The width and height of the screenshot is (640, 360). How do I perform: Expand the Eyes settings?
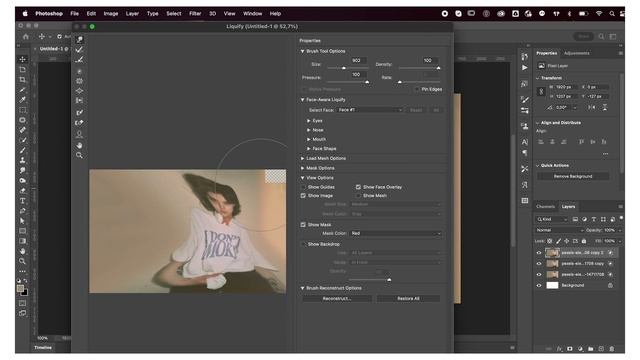309,121
